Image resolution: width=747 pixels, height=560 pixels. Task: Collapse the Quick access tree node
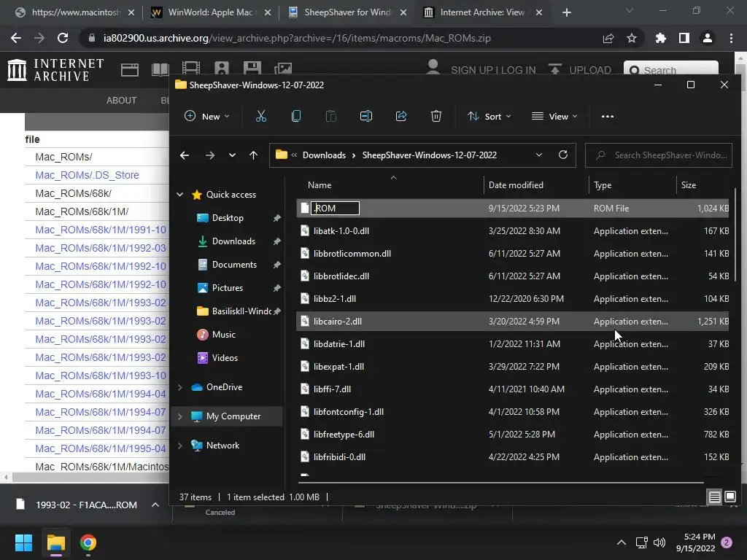180,194
